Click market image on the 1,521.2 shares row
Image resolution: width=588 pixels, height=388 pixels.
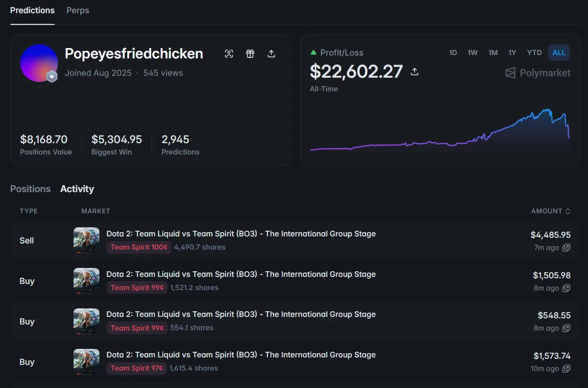tap(86, 281)
